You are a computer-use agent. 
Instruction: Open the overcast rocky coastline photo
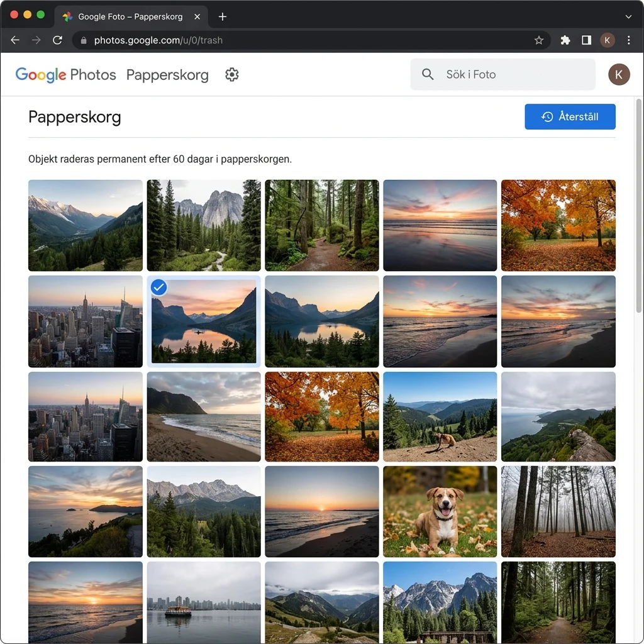pyautogui.click(x=558, y=416)
